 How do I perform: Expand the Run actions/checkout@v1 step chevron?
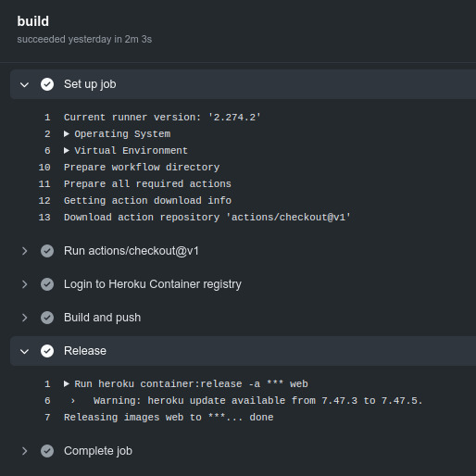[x=25, y=251]
